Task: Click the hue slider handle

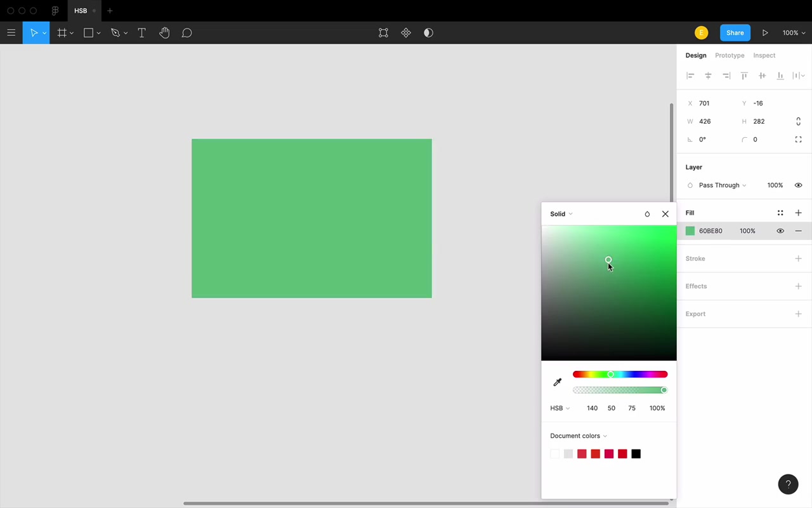Action: [610, 375]
